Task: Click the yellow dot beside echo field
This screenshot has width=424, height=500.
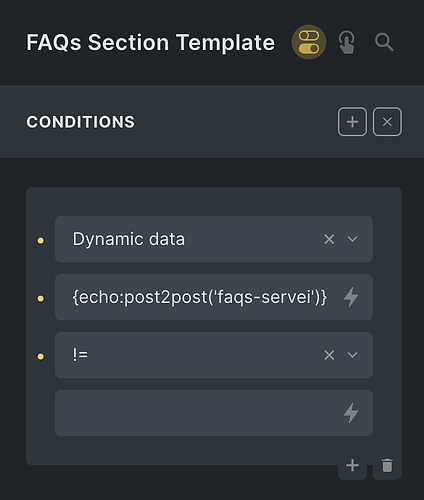Action: pos(41,298)
